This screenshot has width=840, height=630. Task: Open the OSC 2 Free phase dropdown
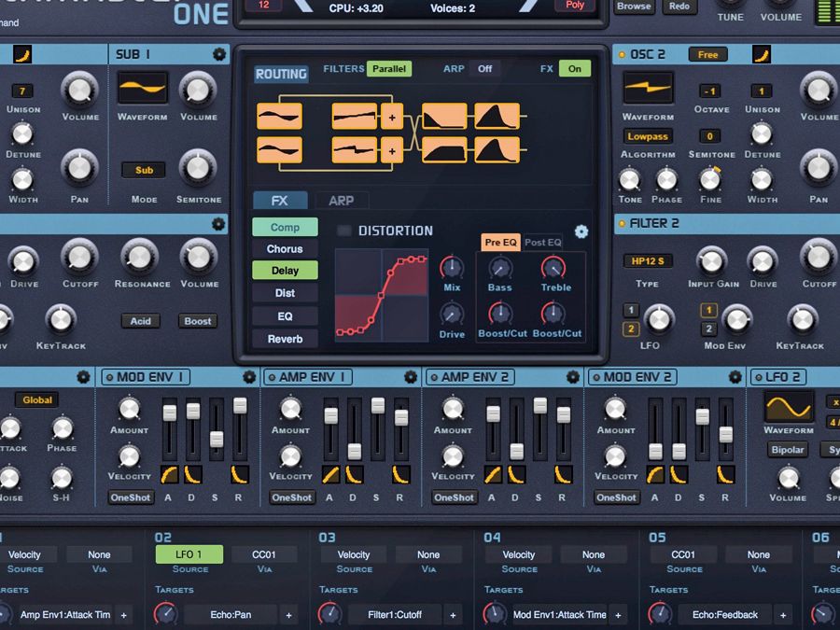tap(707, 55)
